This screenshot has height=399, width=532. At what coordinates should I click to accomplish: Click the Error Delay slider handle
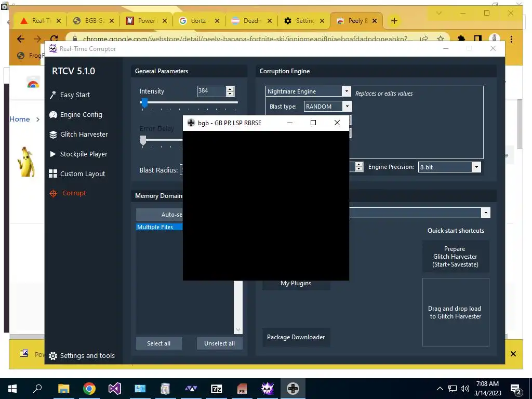pyautogui.click(x=143, y=140)
